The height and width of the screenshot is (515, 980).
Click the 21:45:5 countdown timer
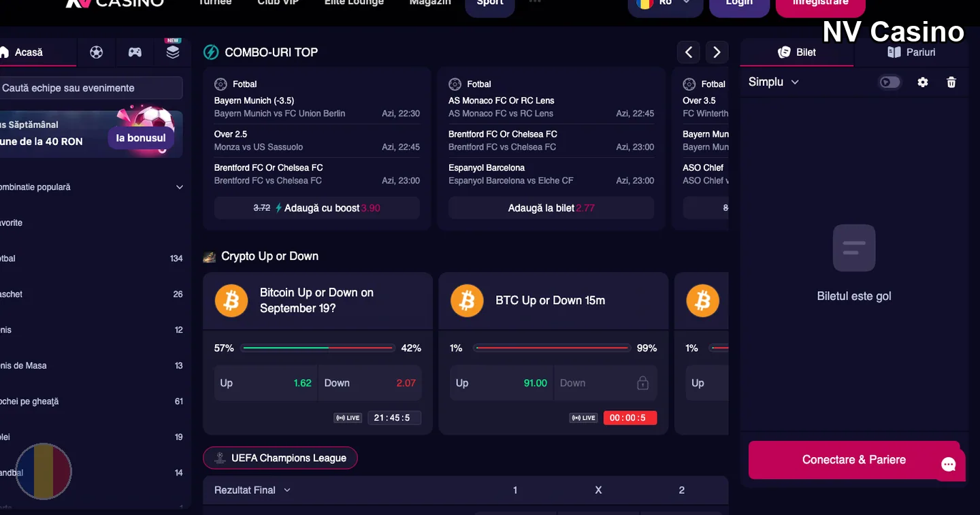394,418
